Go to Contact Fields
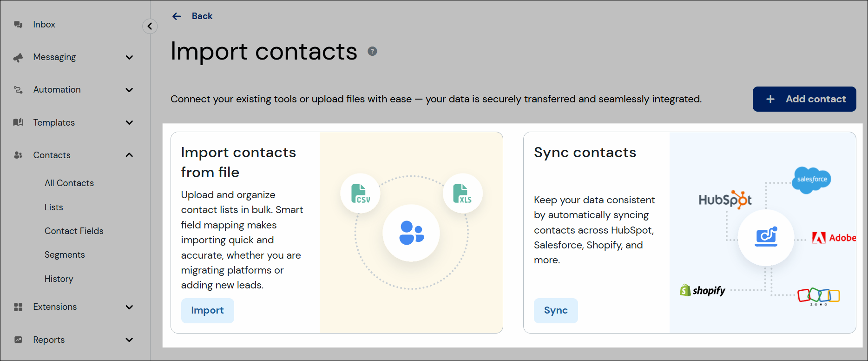Image resolution: width=868 pixels, height=361 pixels. coord(74,231)
